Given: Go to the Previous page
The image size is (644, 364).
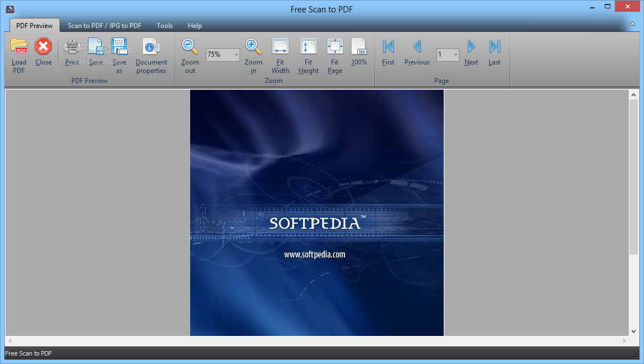Looking at the screenshot, I should 417,52.
